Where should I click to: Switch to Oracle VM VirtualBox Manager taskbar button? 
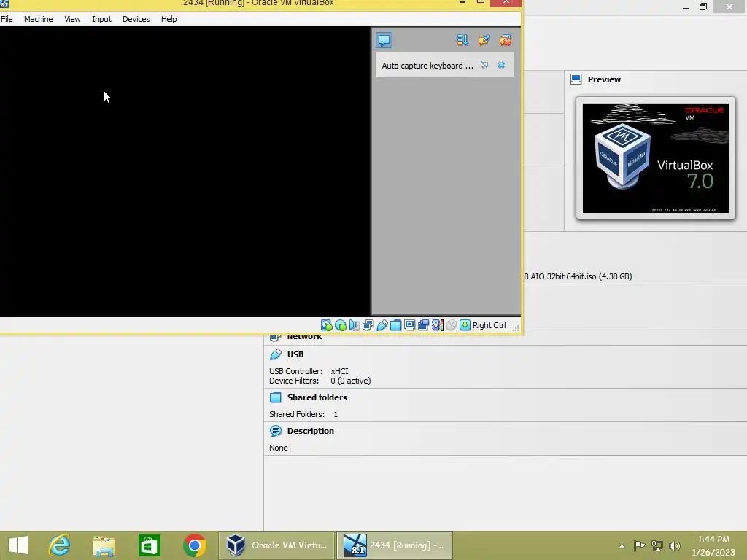[x=276, y=545]
